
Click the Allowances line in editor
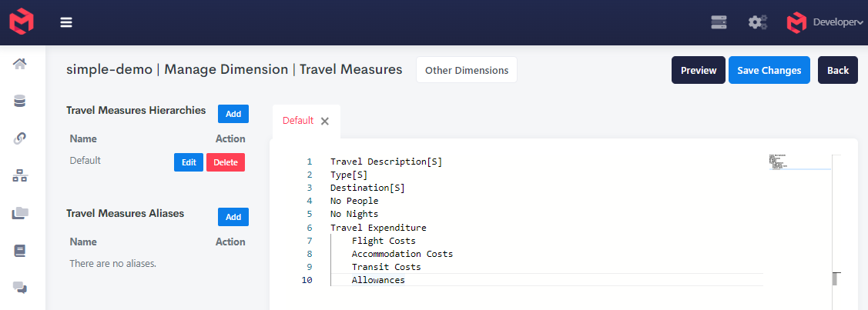[x=378, y=280]
